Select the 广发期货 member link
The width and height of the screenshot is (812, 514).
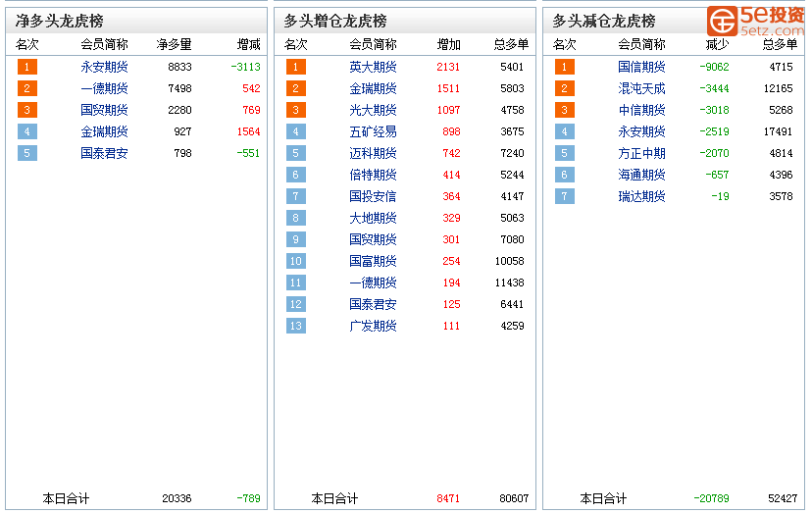click(373, 326)
